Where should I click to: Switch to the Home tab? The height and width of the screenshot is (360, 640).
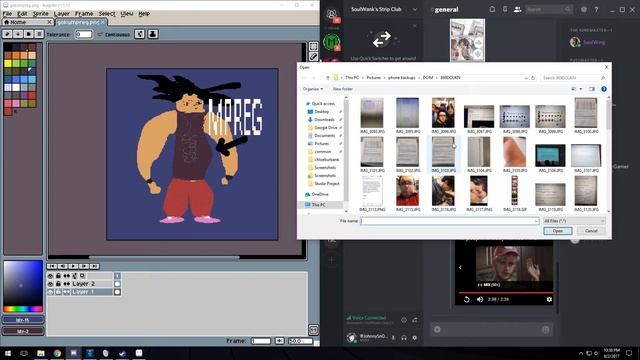click(27, 22)
